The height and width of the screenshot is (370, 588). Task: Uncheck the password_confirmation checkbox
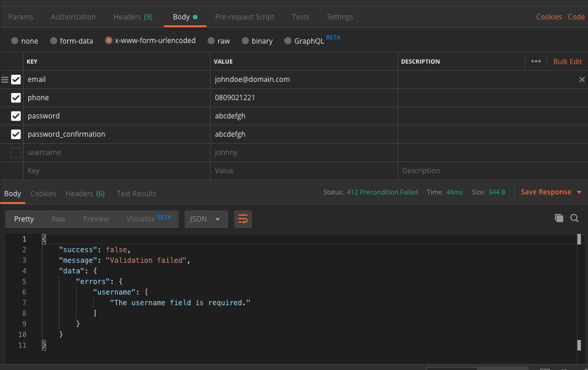coord(16,134)
